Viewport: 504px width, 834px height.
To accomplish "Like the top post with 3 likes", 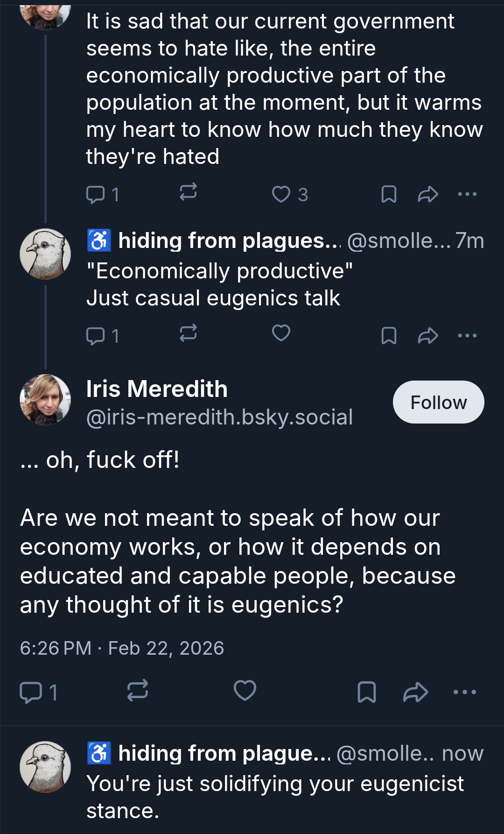I will pos(281,194).
